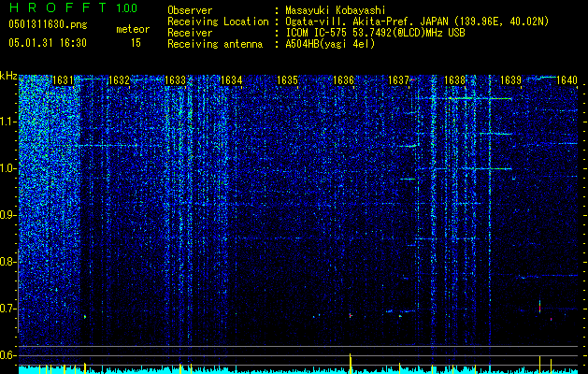This screenshot has width=588, height=374.
Task: Click the date stamp 05.01.31 16:30
Action: point(48,43)
